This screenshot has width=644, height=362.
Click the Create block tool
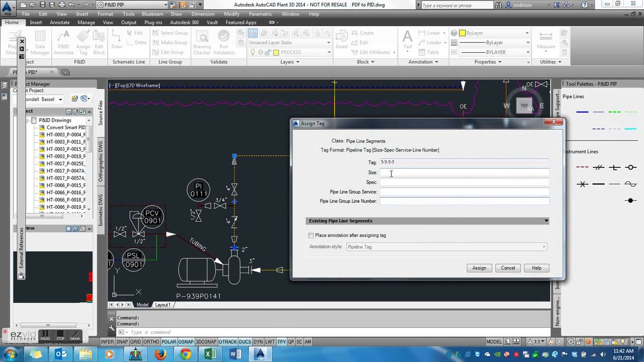tap(362, 33)
